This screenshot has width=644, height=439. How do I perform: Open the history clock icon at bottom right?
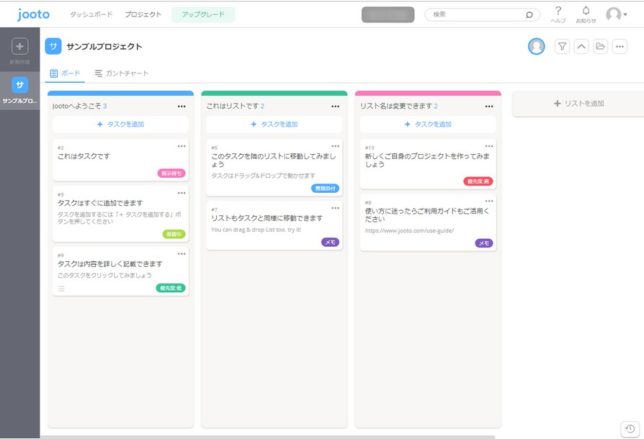pos(630,429)
